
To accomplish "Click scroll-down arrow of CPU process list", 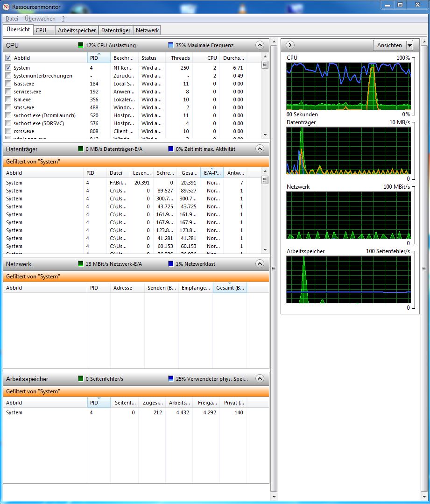I will click(265, 135).
